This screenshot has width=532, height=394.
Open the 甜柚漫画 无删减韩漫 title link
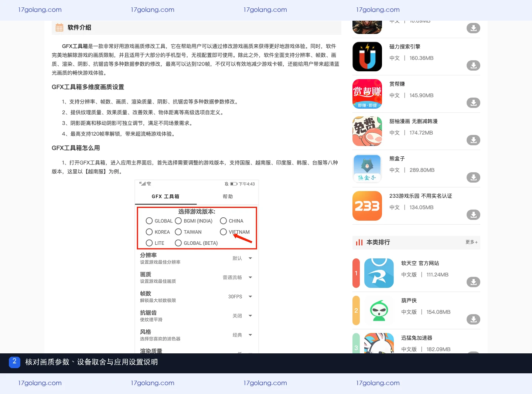point(413,121)
